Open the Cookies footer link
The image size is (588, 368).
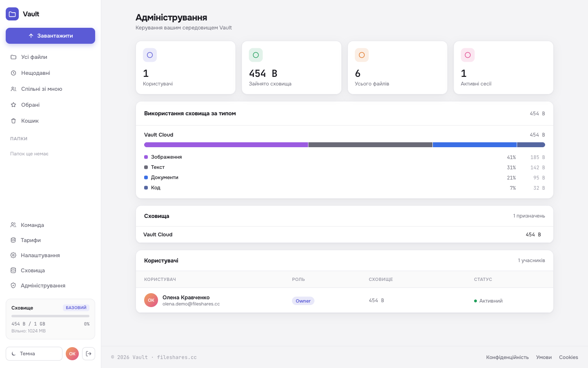pyautogui.click(x=568, y=357)
